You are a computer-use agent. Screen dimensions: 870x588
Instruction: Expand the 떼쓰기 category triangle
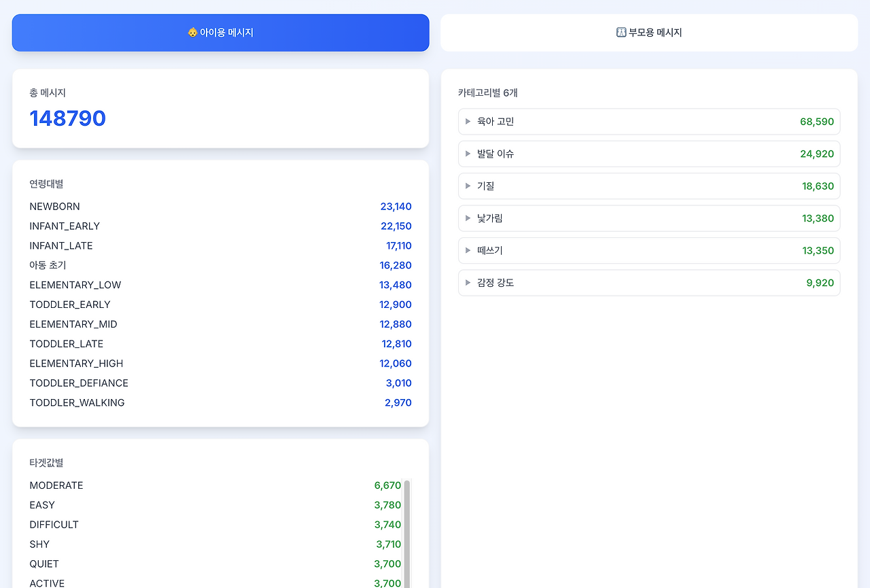coord(468,251)
